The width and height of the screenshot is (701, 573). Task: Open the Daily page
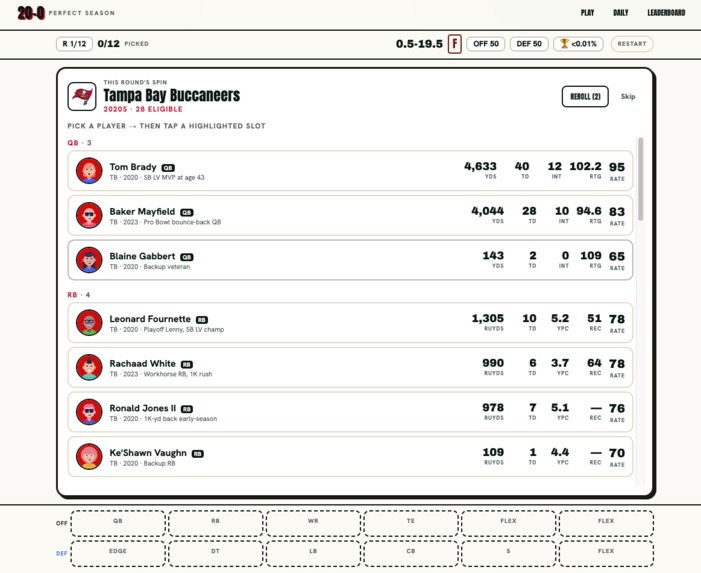tap(621, 13)
